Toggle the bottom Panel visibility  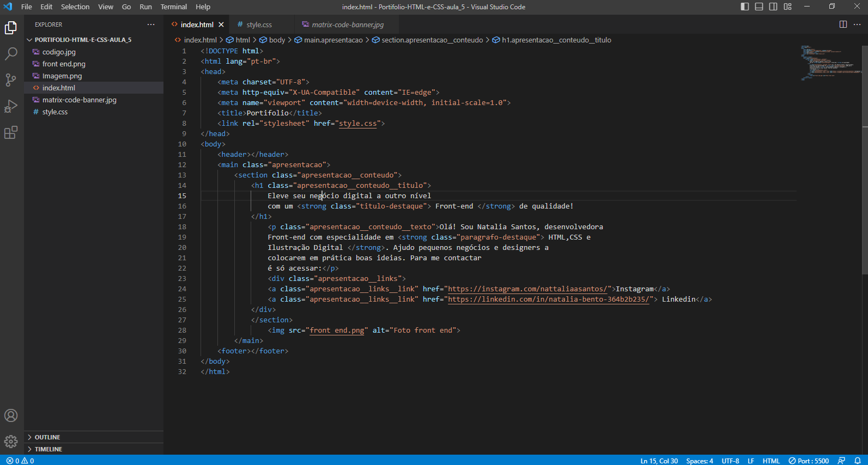(x=759, y=7)
